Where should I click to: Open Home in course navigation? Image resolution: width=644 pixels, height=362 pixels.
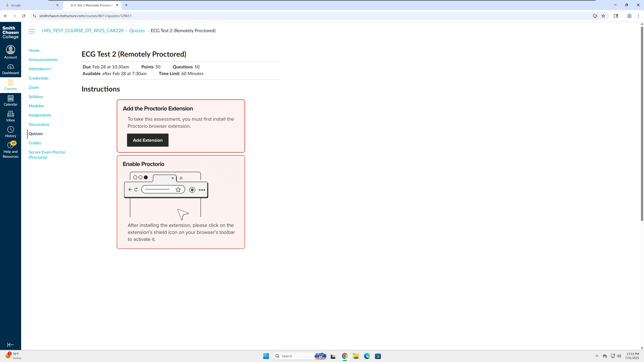(34, 50)
